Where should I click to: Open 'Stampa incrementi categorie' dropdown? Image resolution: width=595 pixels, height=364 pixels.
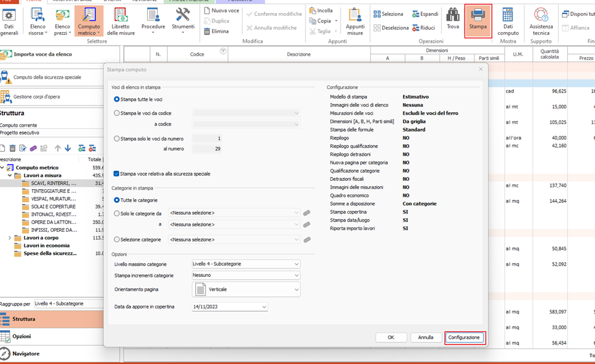click(x=246, y=275)
